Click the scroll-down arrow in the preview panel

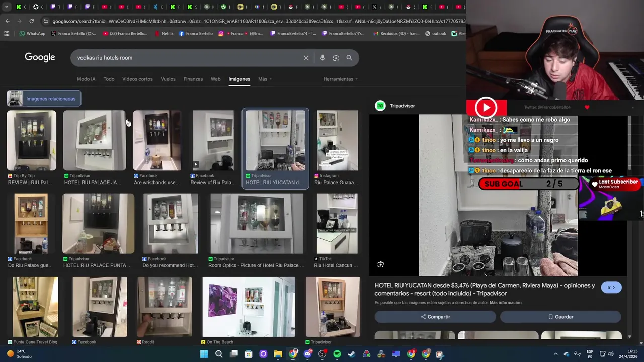[630, 336]
